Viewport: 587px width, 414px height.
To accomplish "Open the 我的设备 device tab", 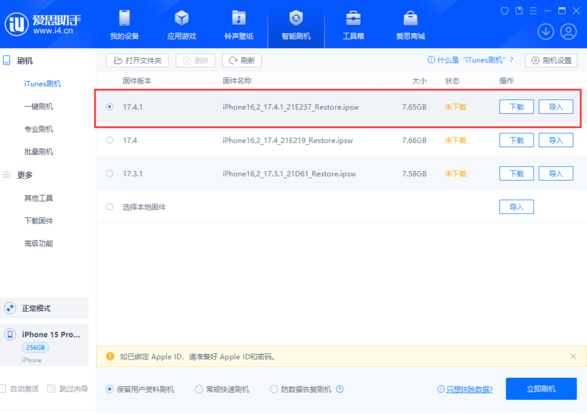I will [124, 25].
